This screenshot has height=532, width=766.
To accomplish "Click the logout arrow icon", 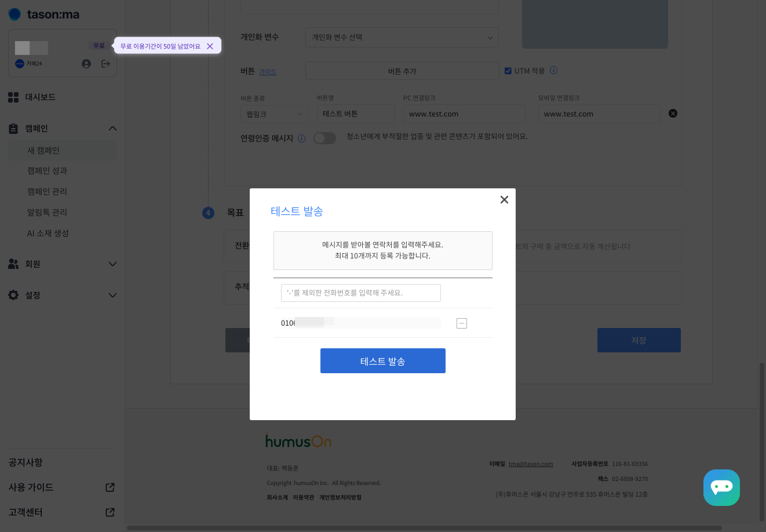I will [105, 64].
